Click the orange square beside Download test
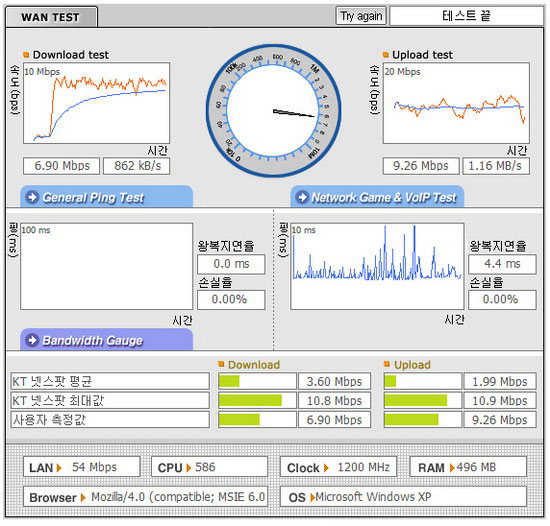Viewport: 550px width, 526px height. click(x=26, y=55)
